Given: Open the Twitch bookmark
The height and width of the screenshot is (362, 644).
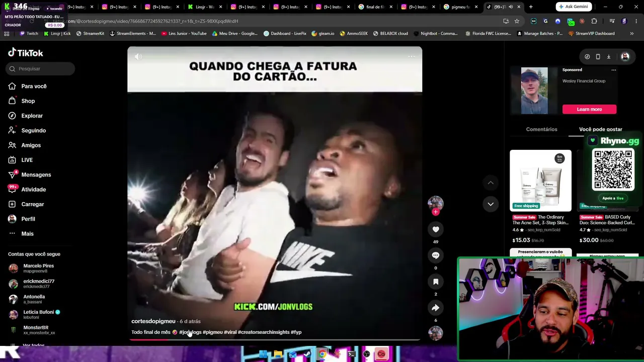Looking at the screenshot, I should click(x=29, y=34).
